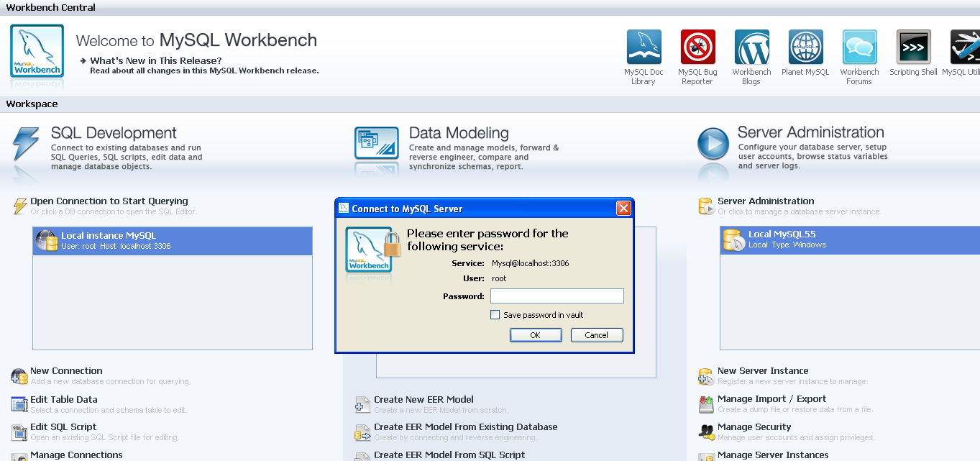Click the Manage Security link

click(754, 427)
